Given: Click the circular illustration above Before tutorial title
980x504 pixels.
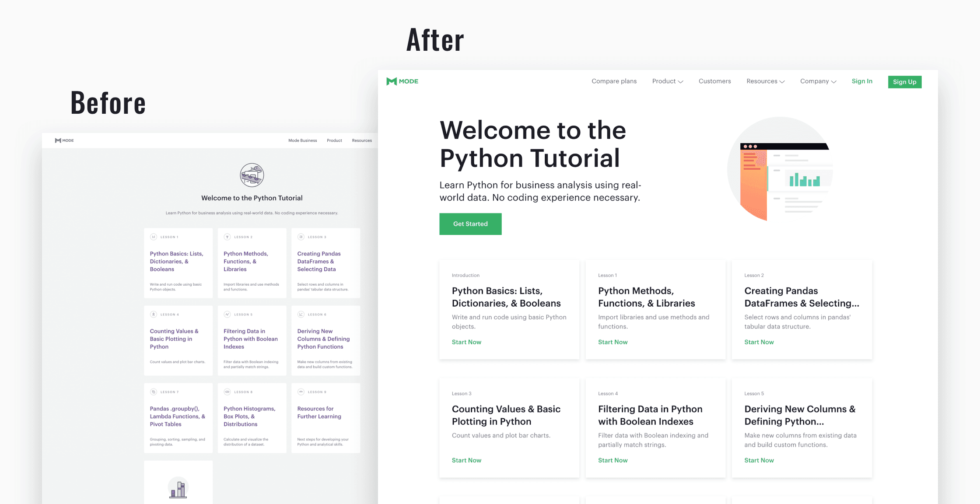Looking at the screenshot, I should coord(252,175).
